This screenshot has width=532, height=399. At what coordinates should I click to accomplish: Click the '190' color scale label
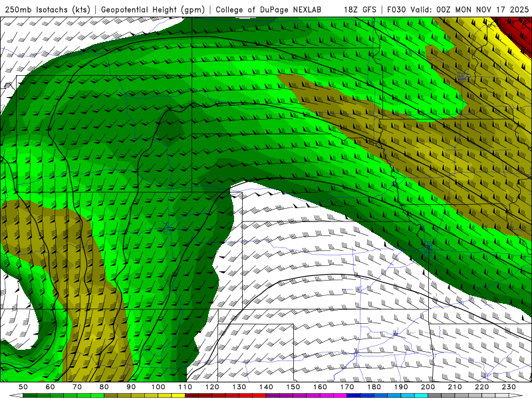[401, 387]
